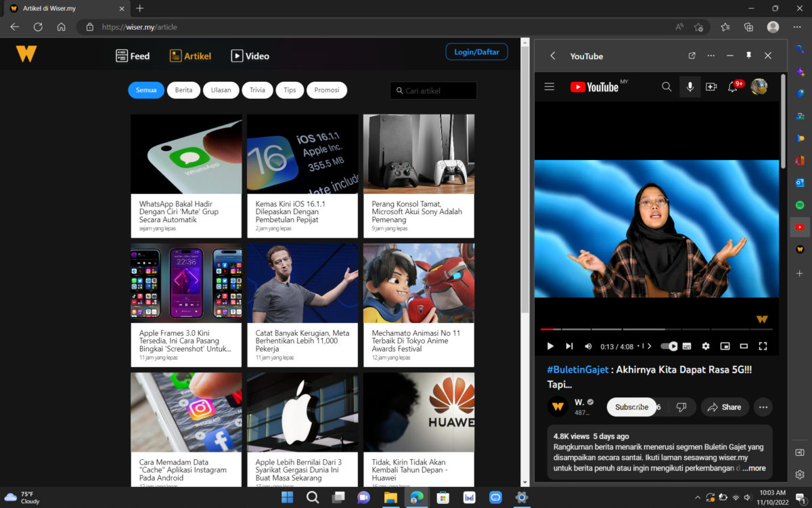Click the 'Cari artikel' search field

click(438, 91)
